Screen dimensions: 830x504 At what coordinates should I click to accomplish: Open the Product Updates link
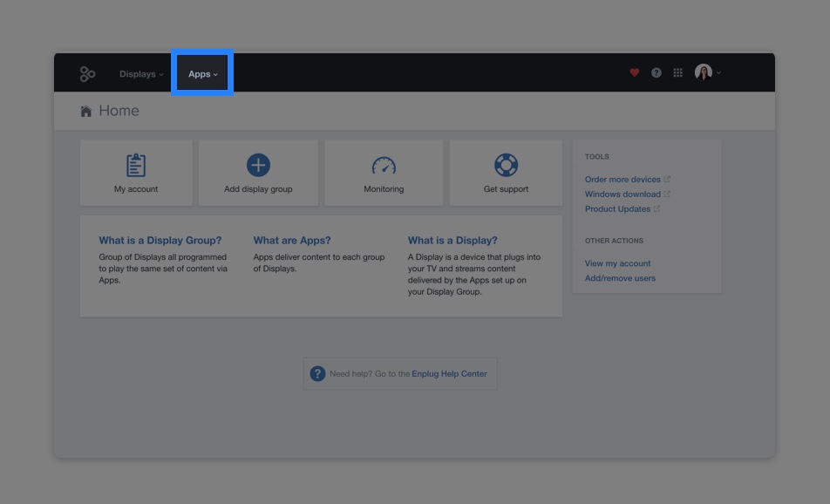click(x=618, y=209)
